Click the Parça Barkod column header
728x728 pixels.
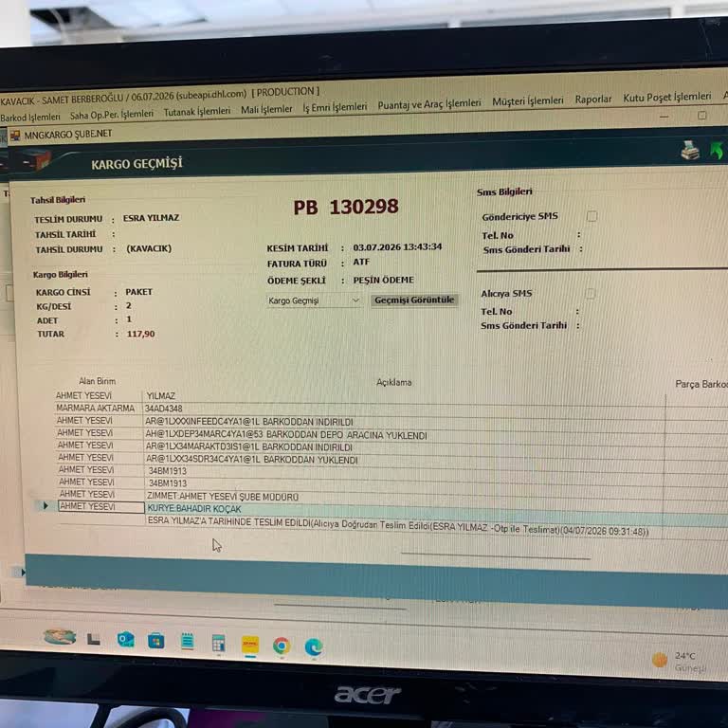point(701,384)
